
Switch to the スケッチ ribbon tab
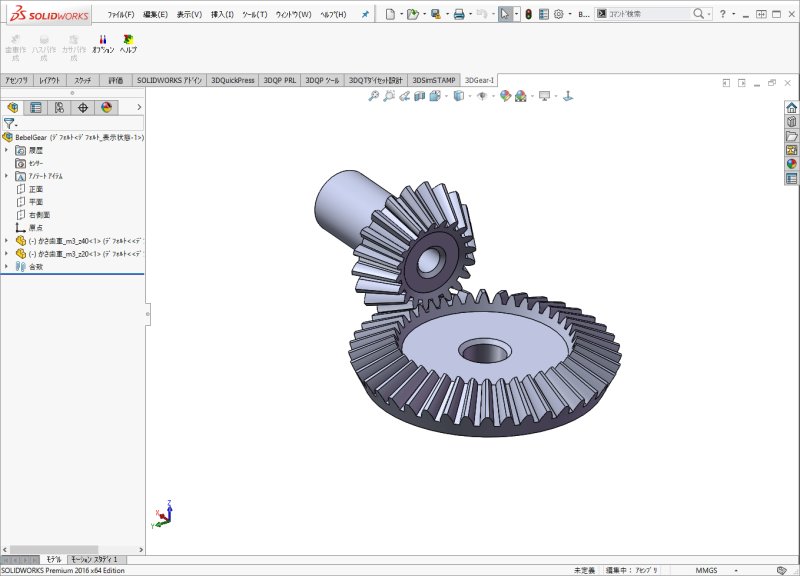point(82,80)
